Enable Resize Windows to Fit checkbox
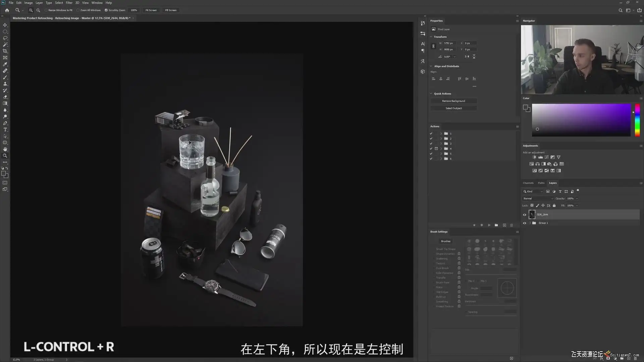This screenshot has height=362, width=644. 46,10
